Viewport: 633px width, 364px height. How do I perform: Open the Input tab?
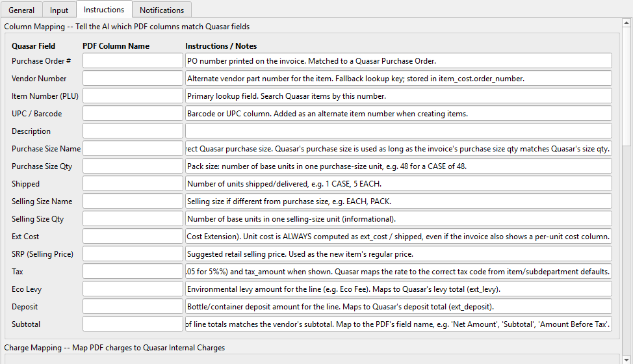click(59, 10)
